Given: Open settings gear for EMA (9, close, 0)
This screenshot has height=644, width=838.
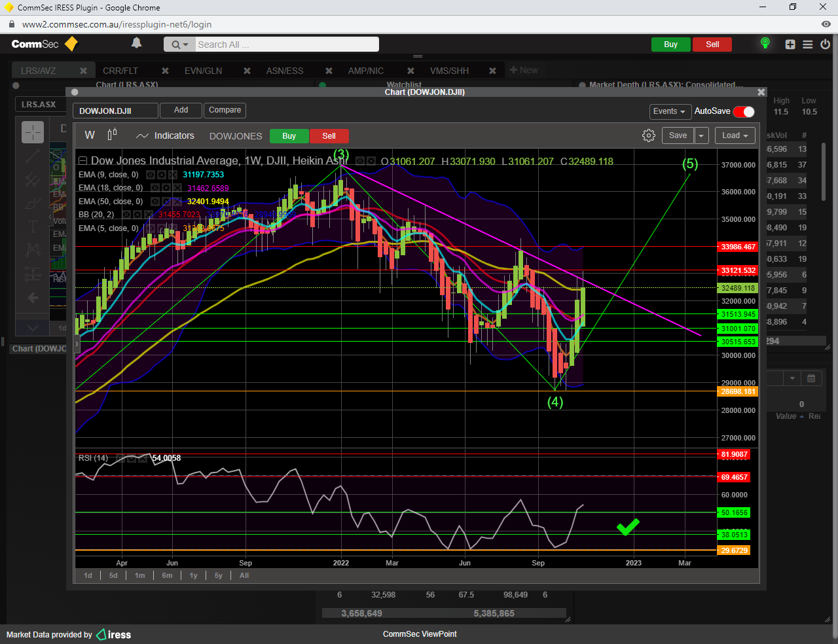Looking at the screenshot, I should (162, 175).
